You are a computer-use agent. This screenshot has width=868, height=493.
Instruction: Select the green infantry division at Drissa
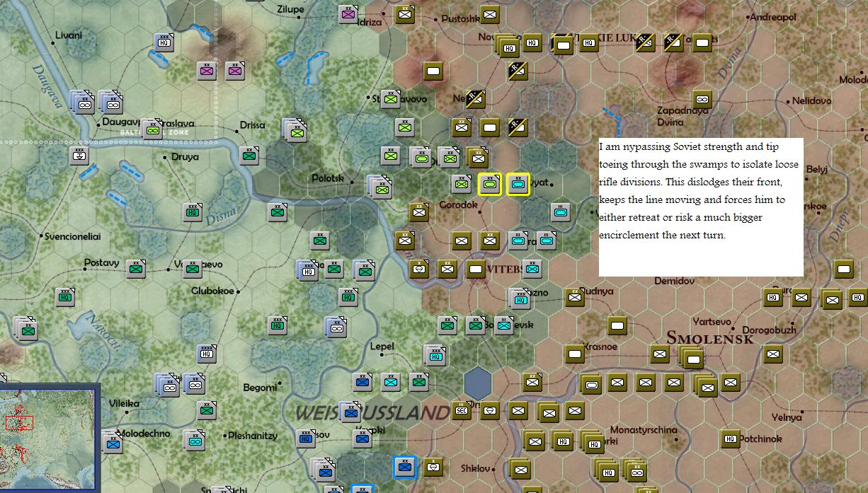pos(249,156)
